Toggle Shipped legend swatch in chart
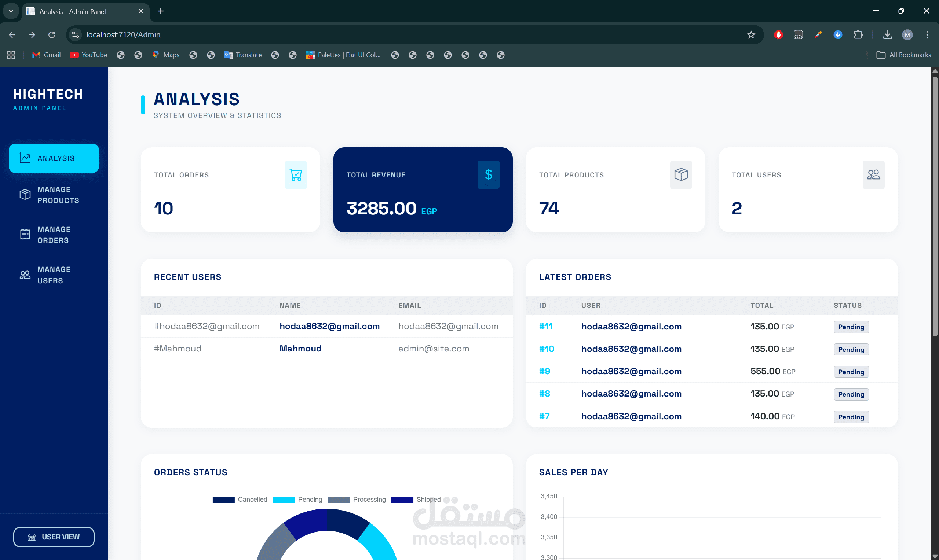Viewport: 939px width, 560px height. (402, 500)
